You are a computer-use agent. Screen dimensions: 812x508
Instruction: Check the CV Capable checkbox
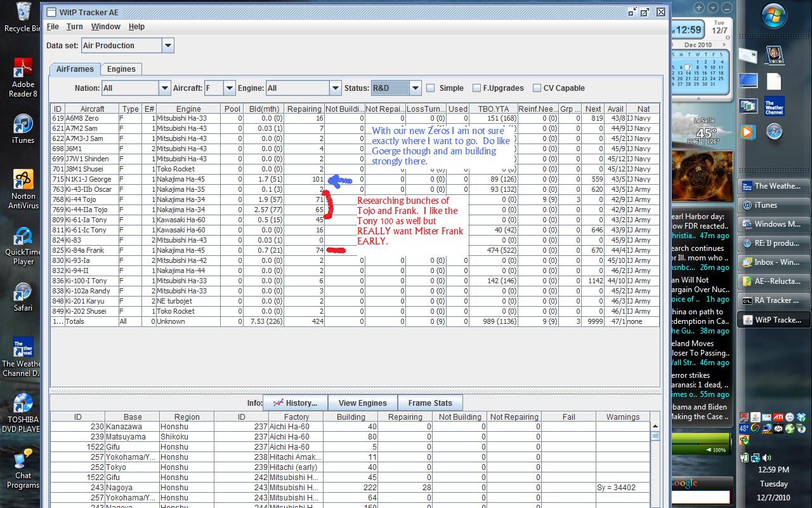(537, 88)
